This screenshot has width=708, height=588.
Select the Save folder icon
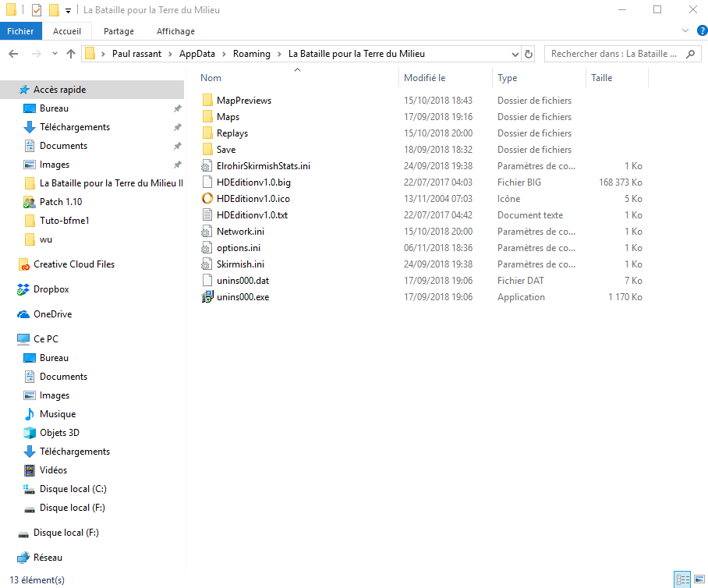click(207, 149)
